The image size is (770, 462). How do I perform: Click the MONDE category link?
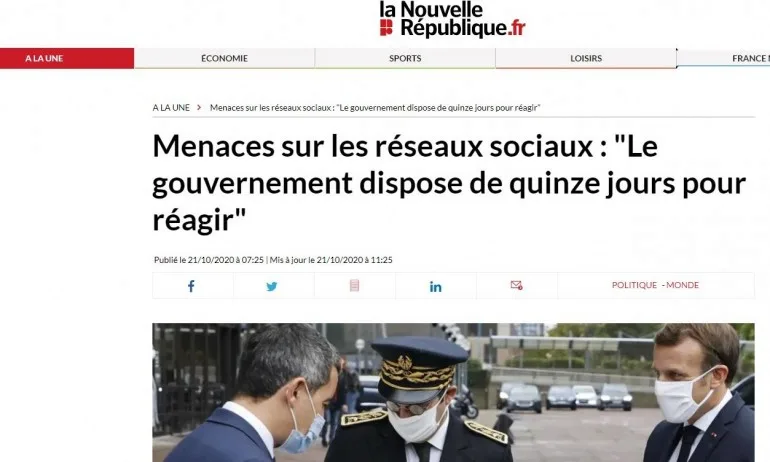point(682,285)
